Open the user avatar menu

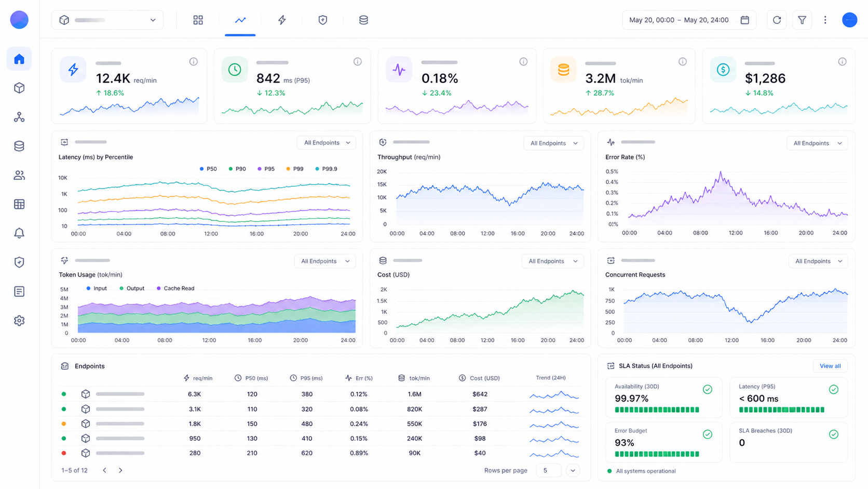[x=849, y=20]
